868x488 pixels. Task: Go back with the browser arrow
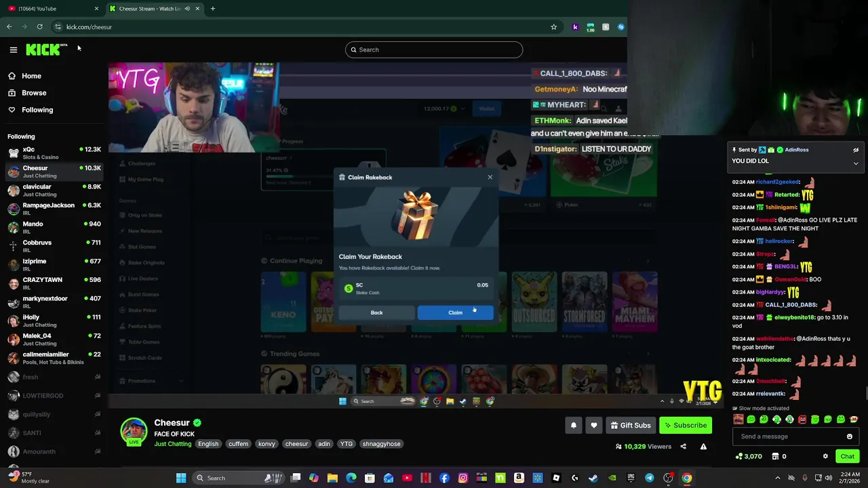[x=9, y=27]
